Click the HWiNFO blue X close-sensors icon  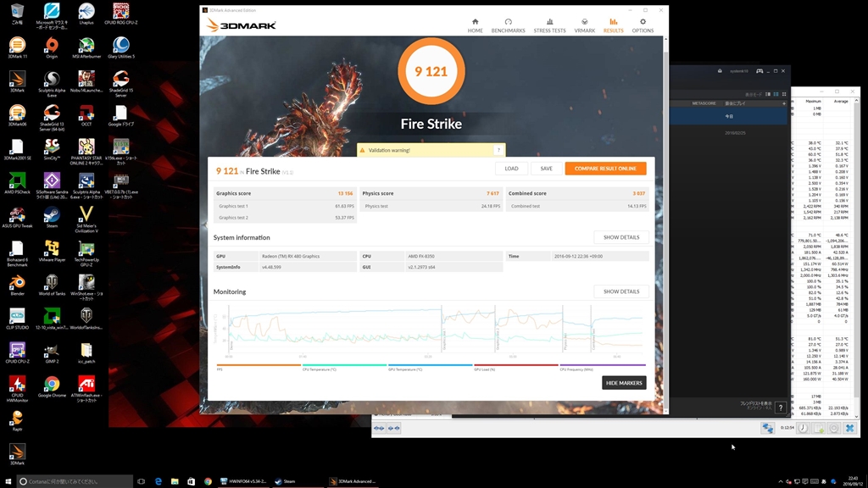(849, 428)
